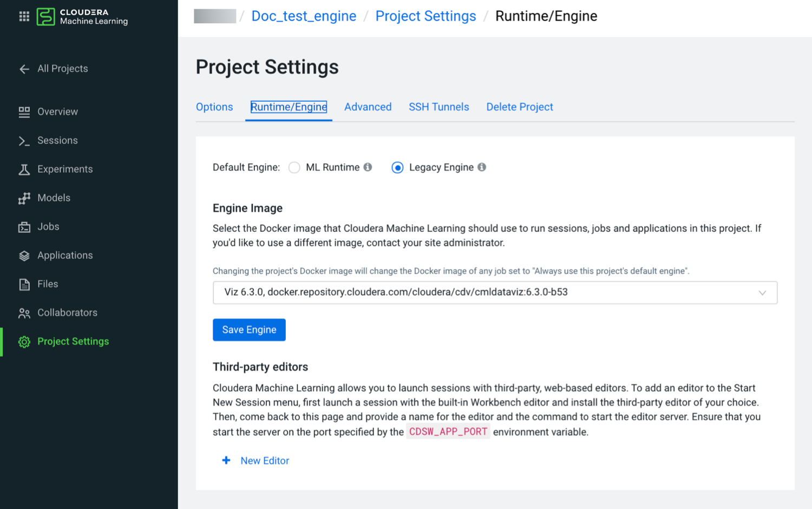Click the Sessions terminal icon in sidebar
This screenshot has height=509, width=812.
pyautogui.click(x=24, y=141)
